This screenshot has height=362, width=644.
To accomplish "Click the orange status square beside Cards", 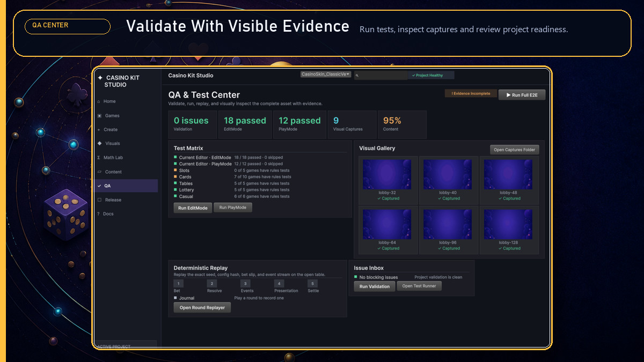I will tap(175, 177).
